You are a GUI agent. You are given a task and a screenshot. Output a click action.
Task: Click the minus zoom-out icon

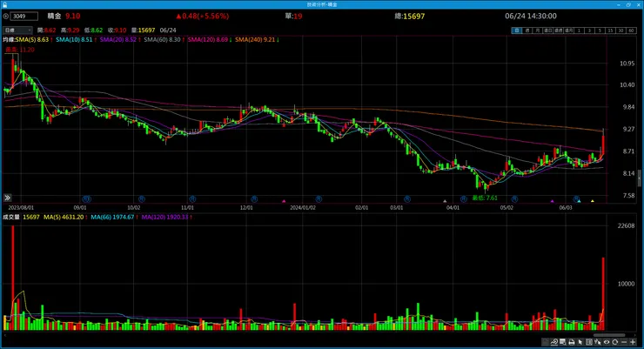point(624,342)
